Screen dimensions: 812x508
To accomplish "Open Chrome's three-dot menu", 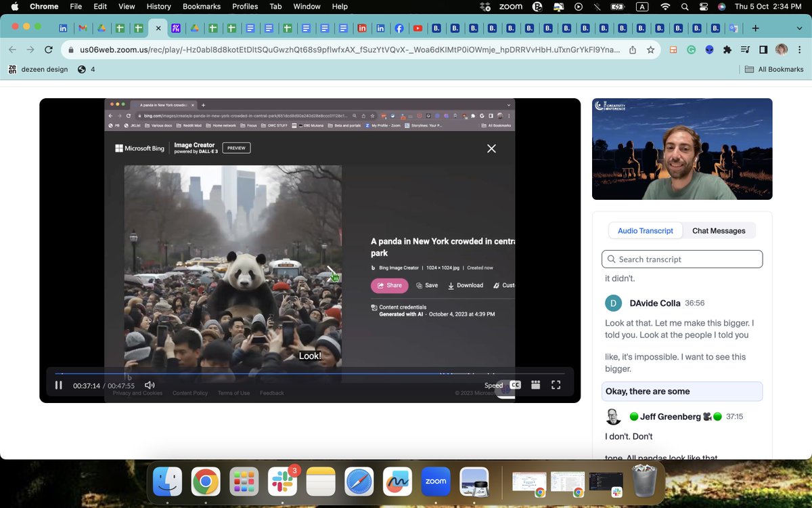I will point(799,49).
